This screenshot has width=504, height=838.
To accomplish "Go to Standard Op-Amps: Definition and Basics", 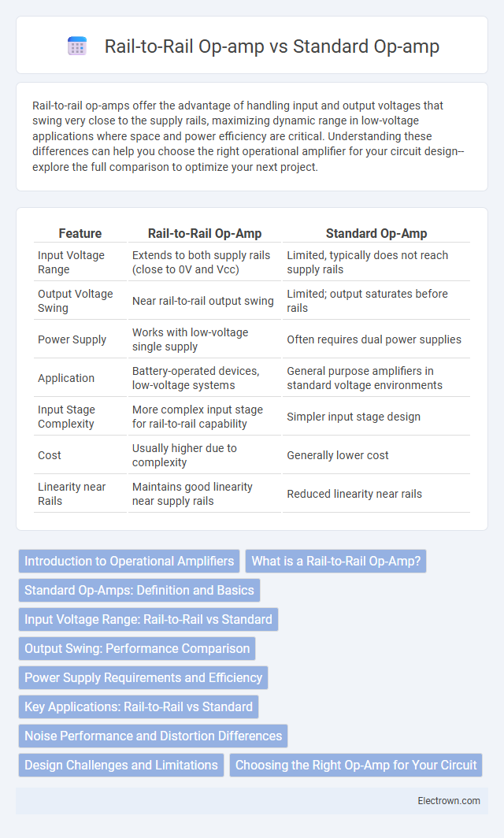I will (139, 590).
